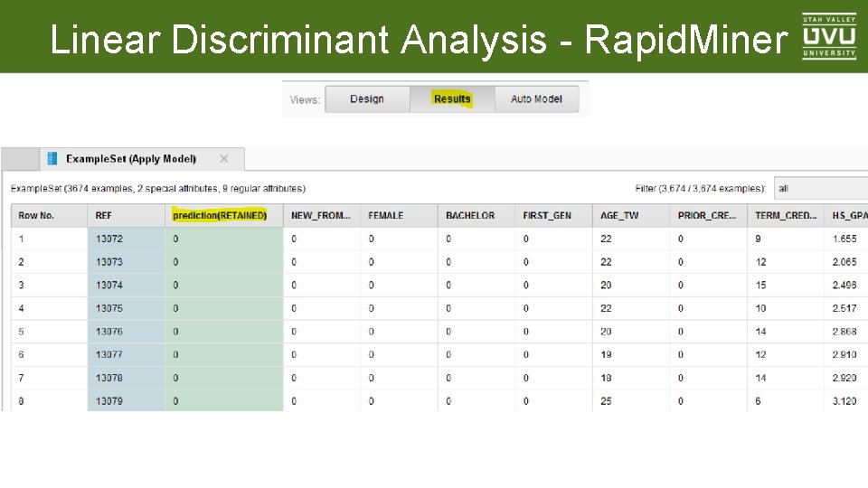The image size is (868, 488).
Task: Select REF cell 13074
Action: click(x=127, y=286)
